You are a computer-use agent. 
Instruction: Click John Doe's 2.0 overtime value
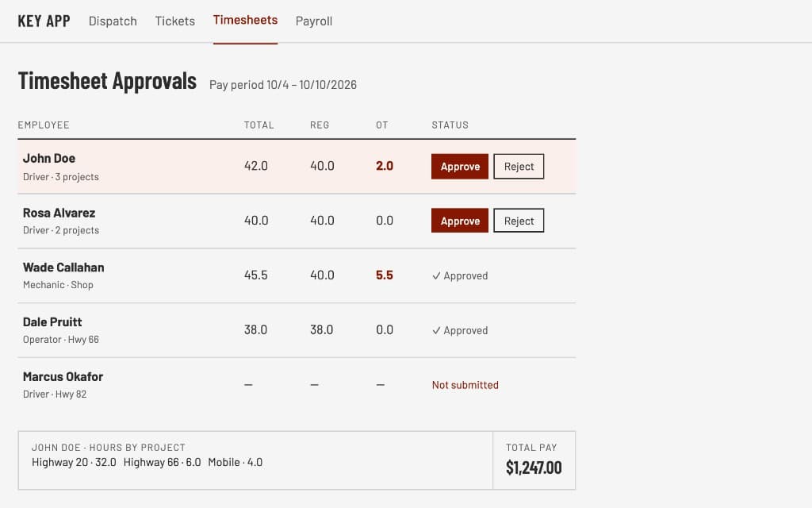(x=385, y=166)
